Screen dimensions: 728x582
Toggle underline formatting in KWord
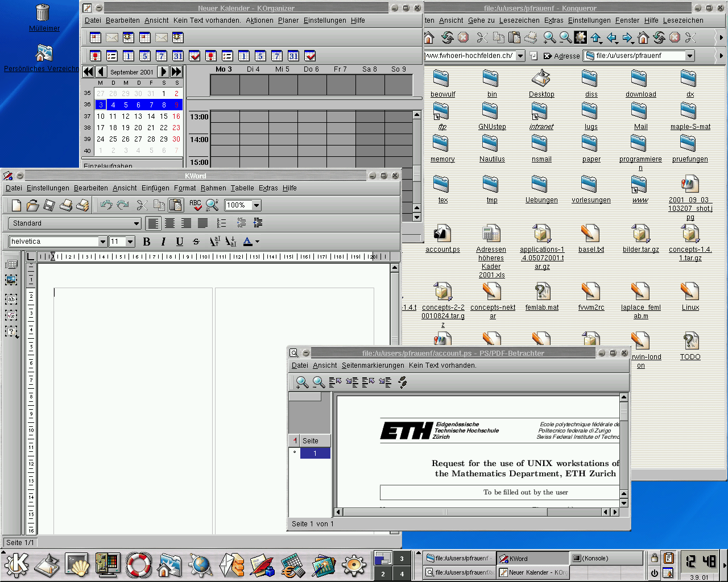[x=180, y=242]
